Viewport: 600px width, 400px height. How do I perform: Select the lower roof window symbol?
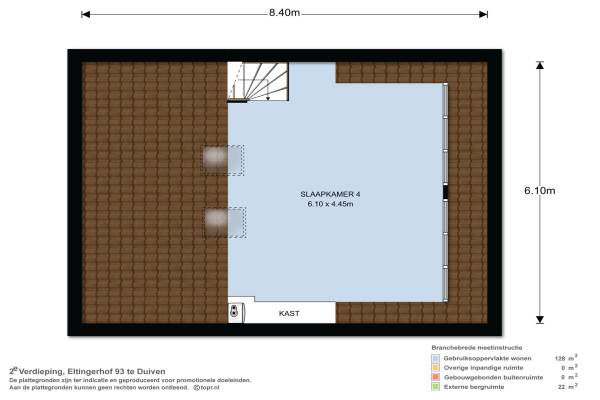coord(223,220)
